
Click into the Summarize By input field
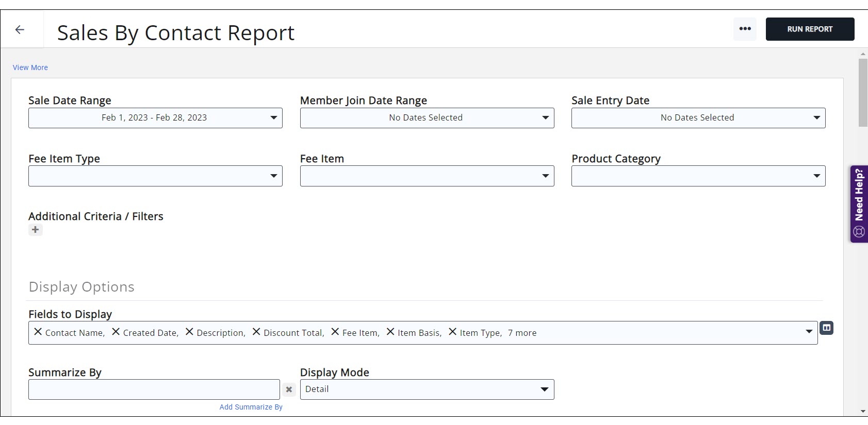(154, 389)
